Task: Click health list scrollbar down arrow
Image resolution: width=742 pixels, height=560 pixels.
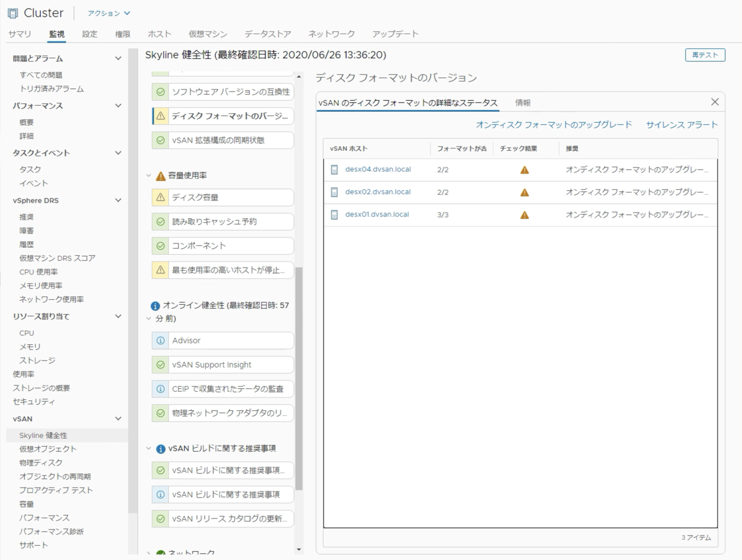Action: (x=299, y=549)
